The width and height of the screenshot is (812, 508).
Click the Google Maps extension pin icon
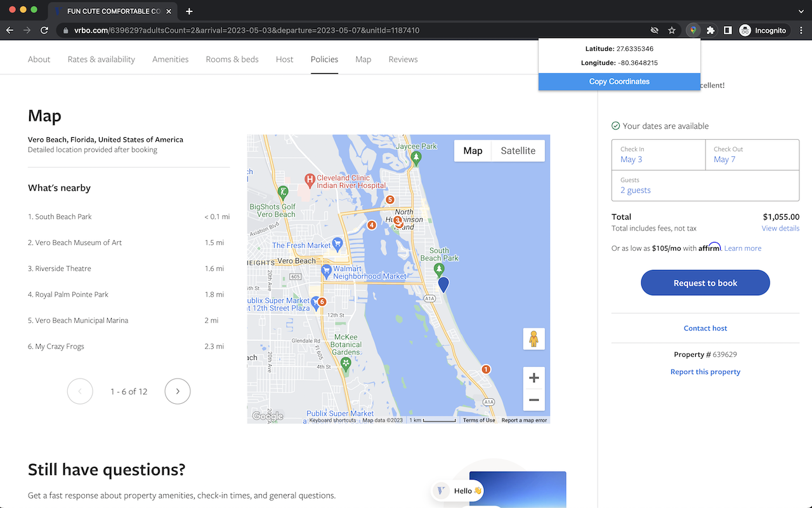tap(692, 30)
